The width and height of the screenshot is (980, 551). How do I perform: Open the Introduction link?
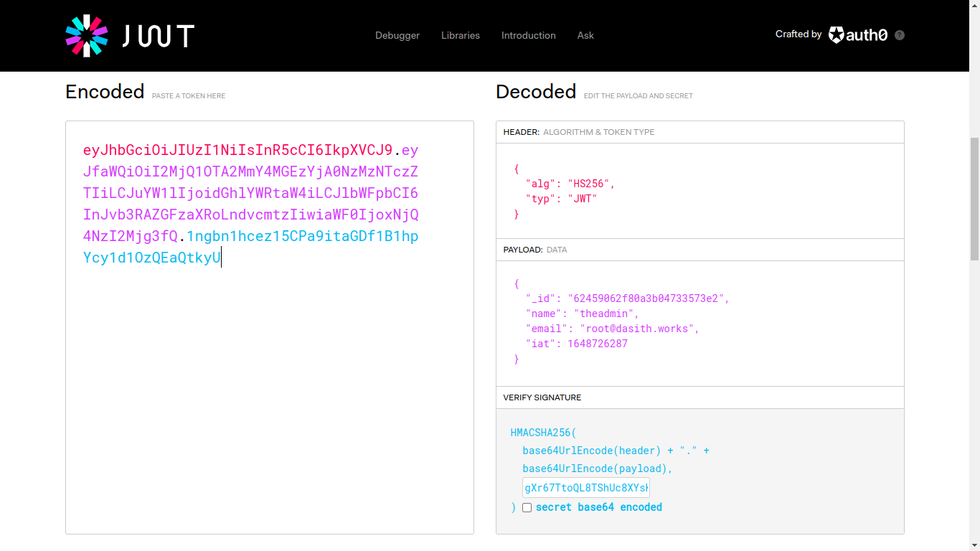[528, 35]
